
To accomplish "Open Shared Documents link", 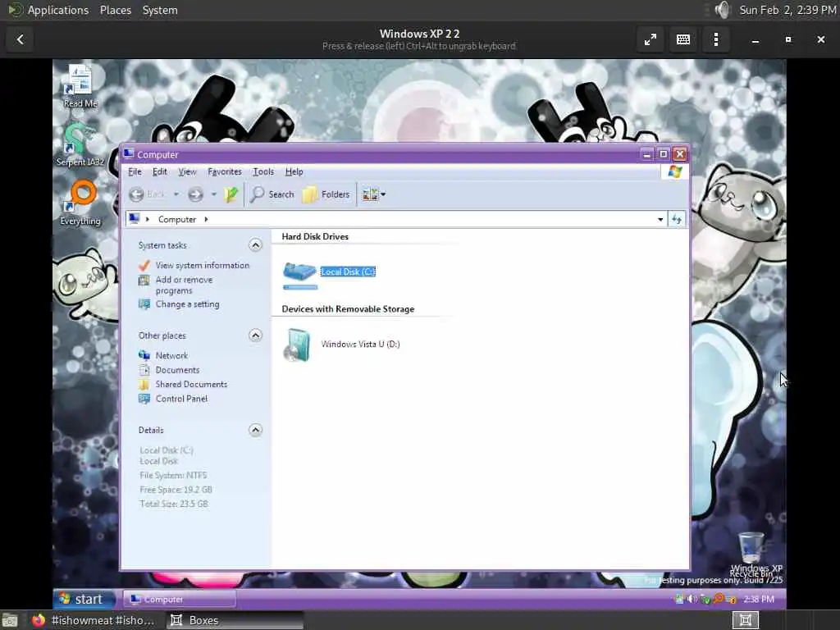I will 191,385.
